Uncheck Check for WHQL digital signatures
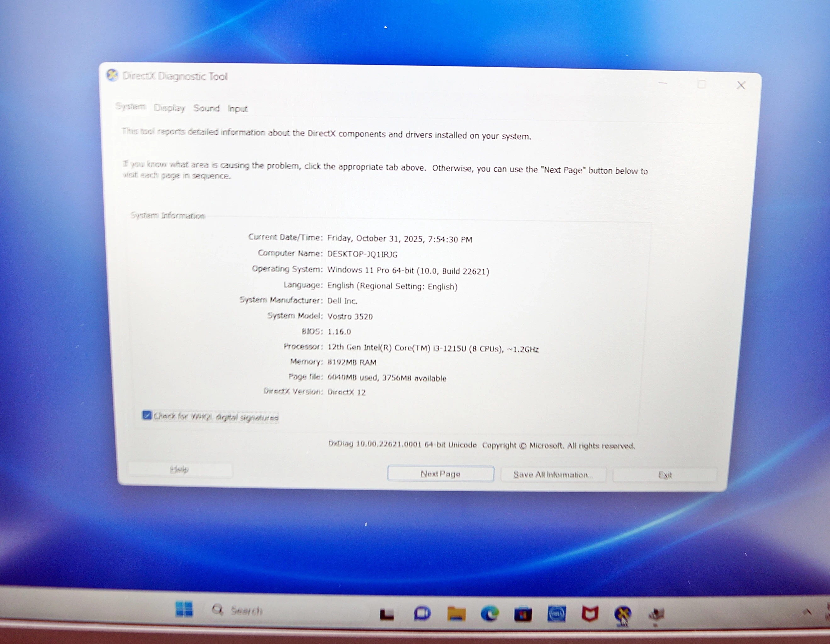Screen dimensions: 830x644 point(147,415)
